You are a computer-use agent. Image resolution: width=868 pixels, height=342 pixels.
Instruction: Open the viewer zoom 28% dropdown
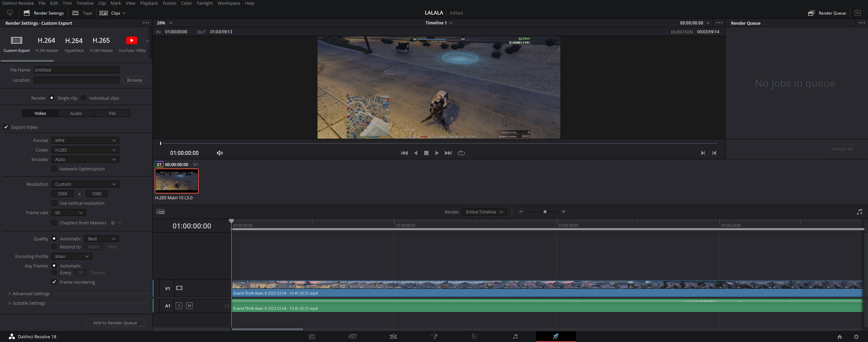165,23
